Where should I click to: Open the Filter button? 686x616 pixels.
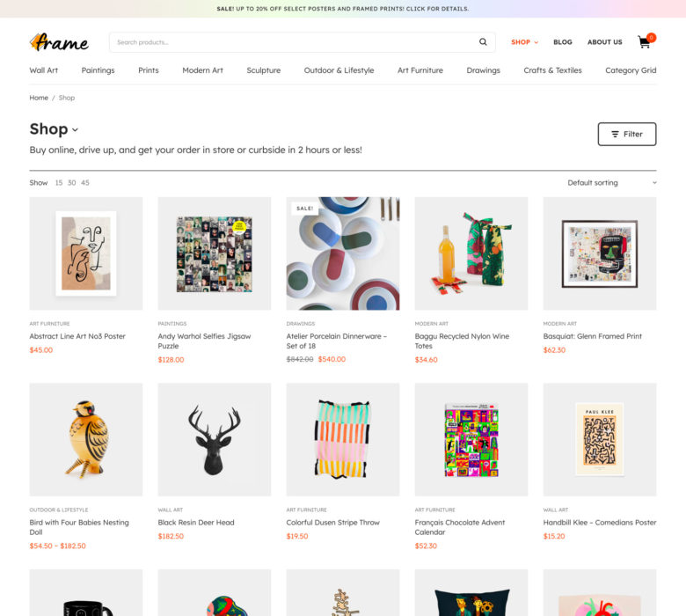tap(627, 134)
